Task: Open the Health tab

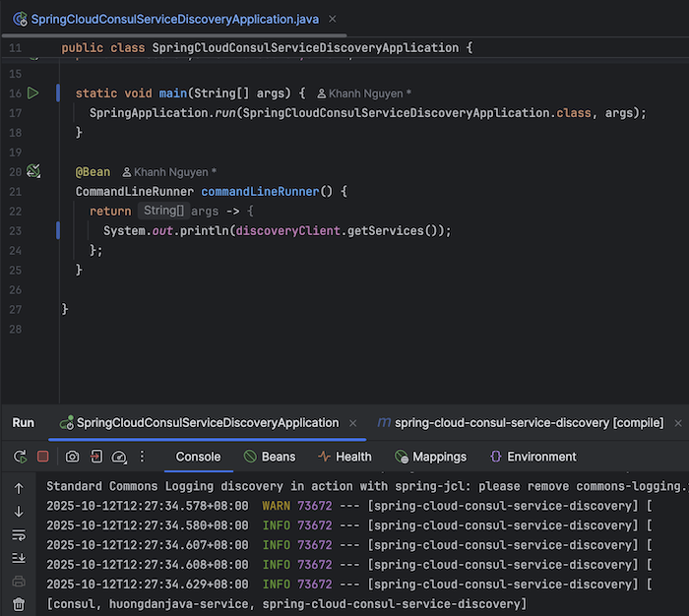Action: [x=344, y=457]
